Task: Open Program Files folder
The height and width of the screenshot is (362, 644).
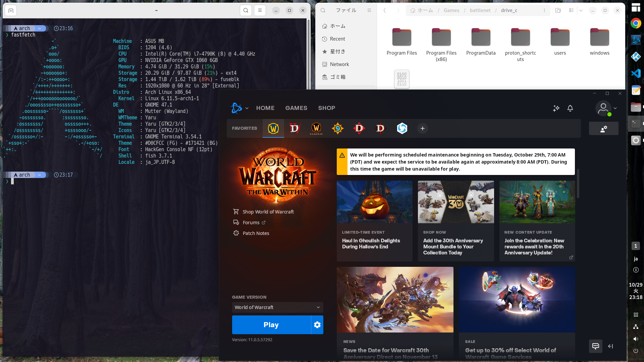Action: click(x=402, y=42)
